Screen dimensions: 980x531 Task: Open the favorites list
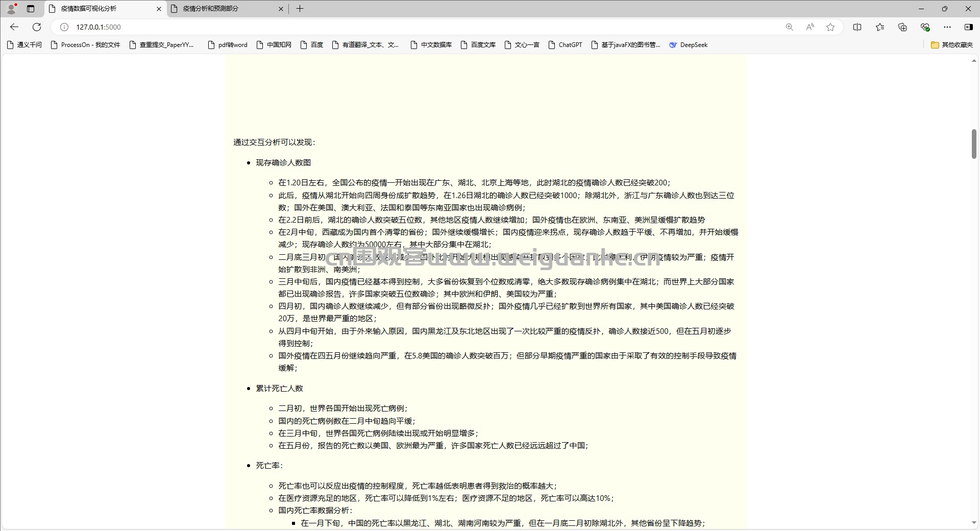(879, 27)
